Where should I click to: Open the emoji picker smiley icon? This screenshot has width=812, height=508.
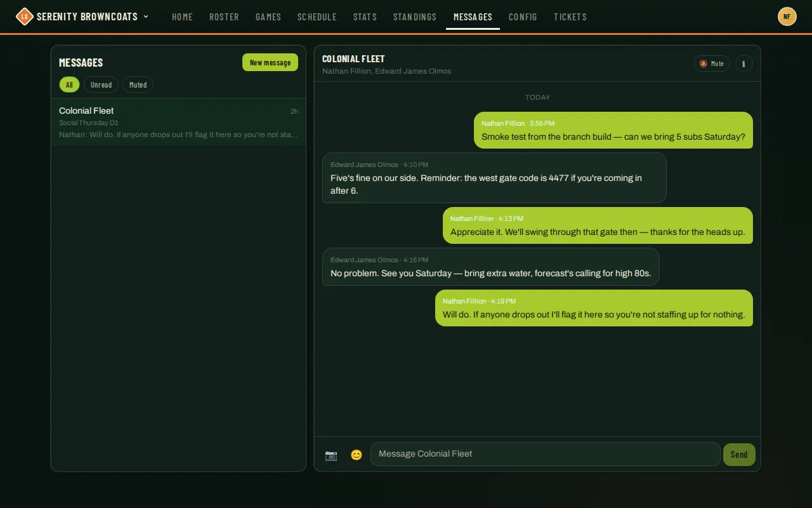tap(357, 455)
